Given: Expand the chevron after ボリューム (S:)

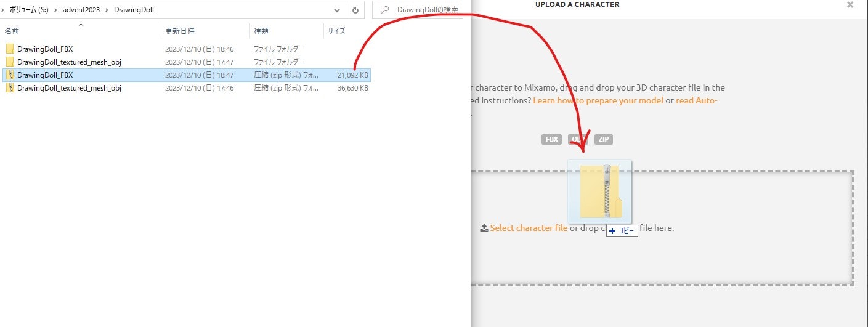Looking at the screenshot, I should pyautogui.click(x=56, y=10).
